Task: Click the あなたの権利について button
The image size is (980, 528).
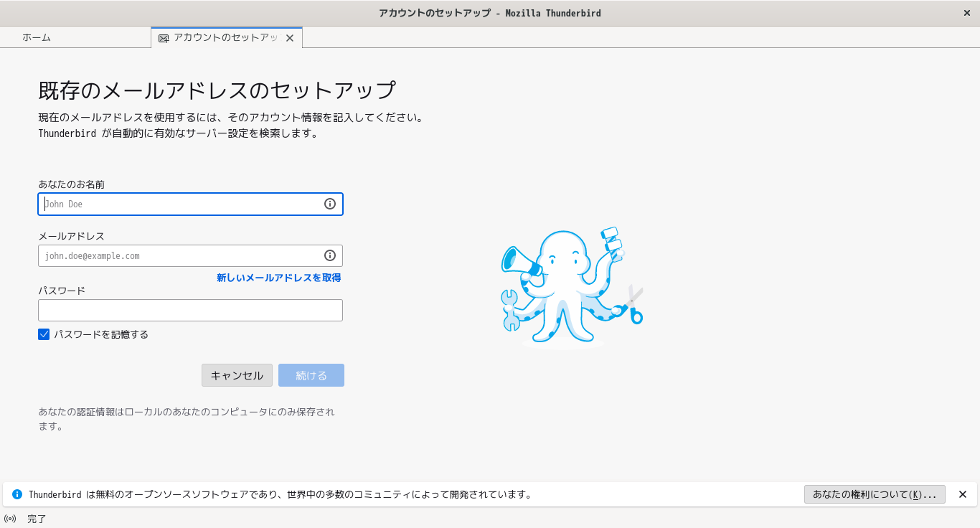Action: coord(875,494)
